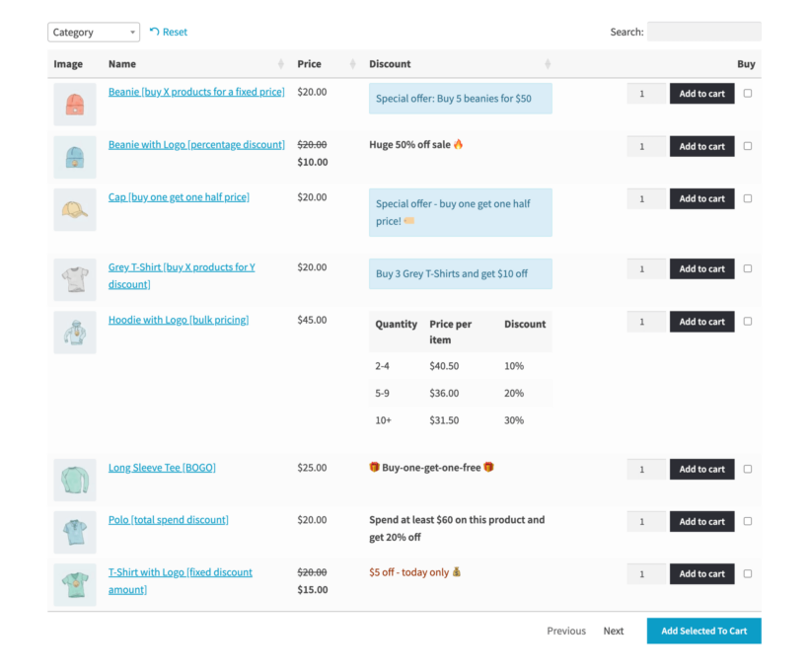Sort the table using the Discount column arrows
Viewport: 809px width, 672px height.
[x=548, y=63]
